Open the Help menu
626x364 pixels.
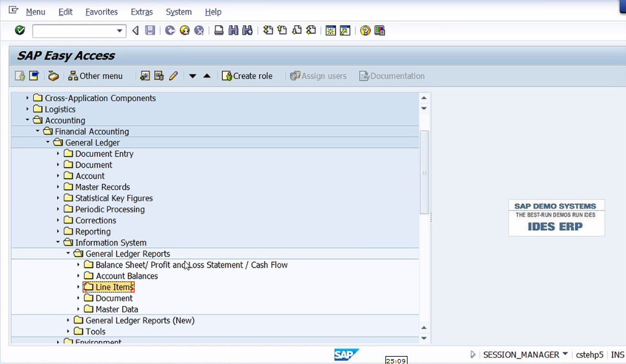pos(213,12)
